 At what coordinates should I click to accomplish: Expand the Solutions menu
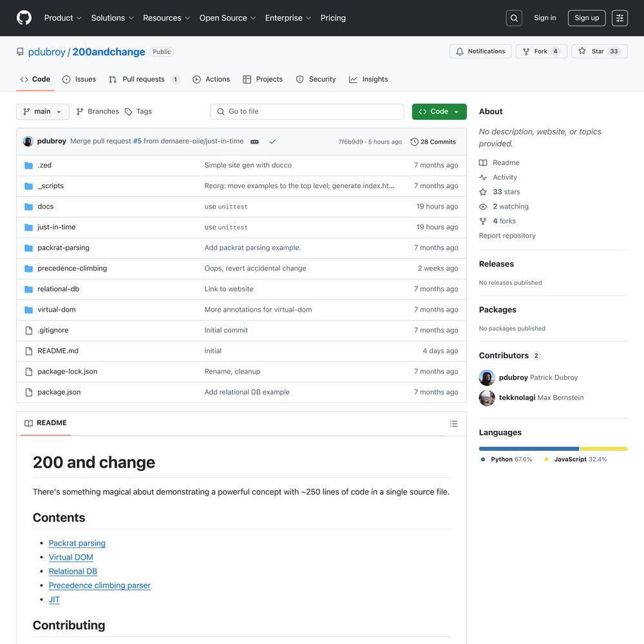(113, 18)
